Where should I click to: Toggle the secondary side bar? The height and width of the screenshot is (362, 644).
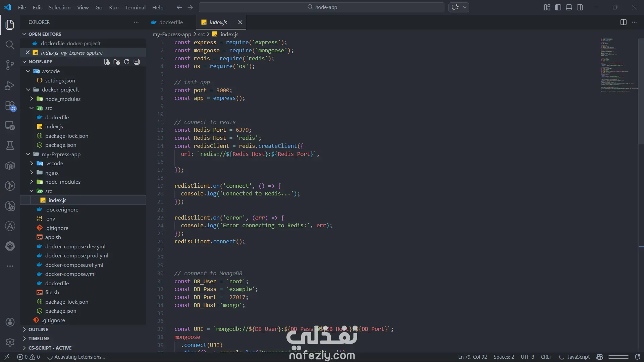[x=580, y=7]
